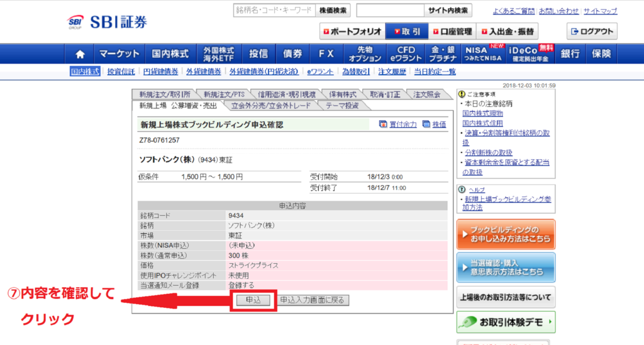Open 分割新株の取扱 link
This screenshot has width=644, height=345.
(489, 152)
